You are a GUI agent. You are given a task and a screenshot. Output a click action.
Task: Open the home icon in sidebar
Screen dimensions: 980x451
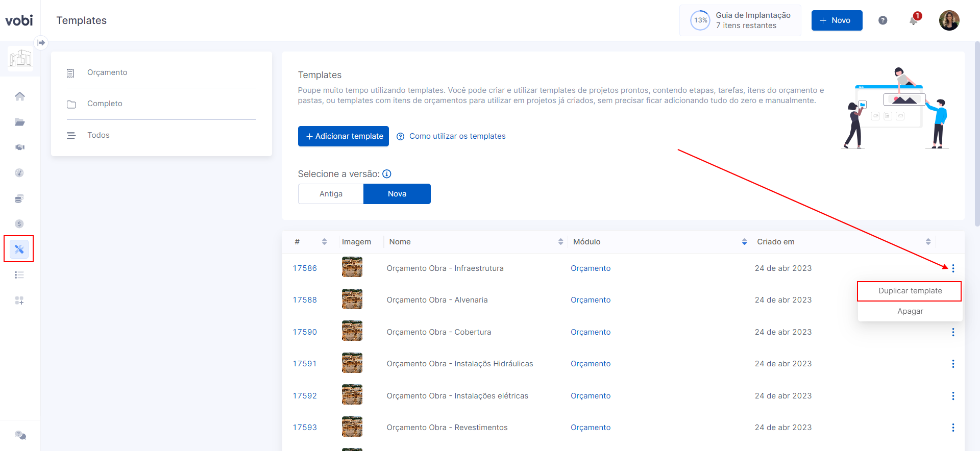point(20,96)
